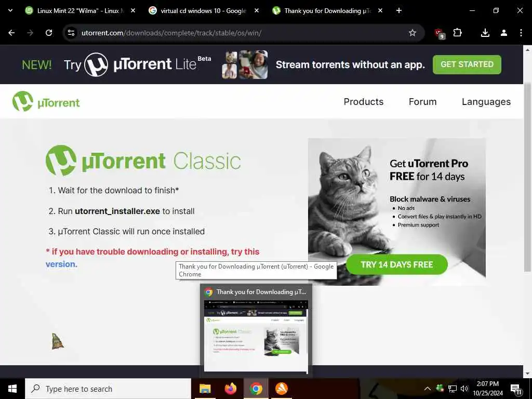The image size is (532, 399).
Task: Close the Thank you for Downloading tab
Action: click(380, 10)
